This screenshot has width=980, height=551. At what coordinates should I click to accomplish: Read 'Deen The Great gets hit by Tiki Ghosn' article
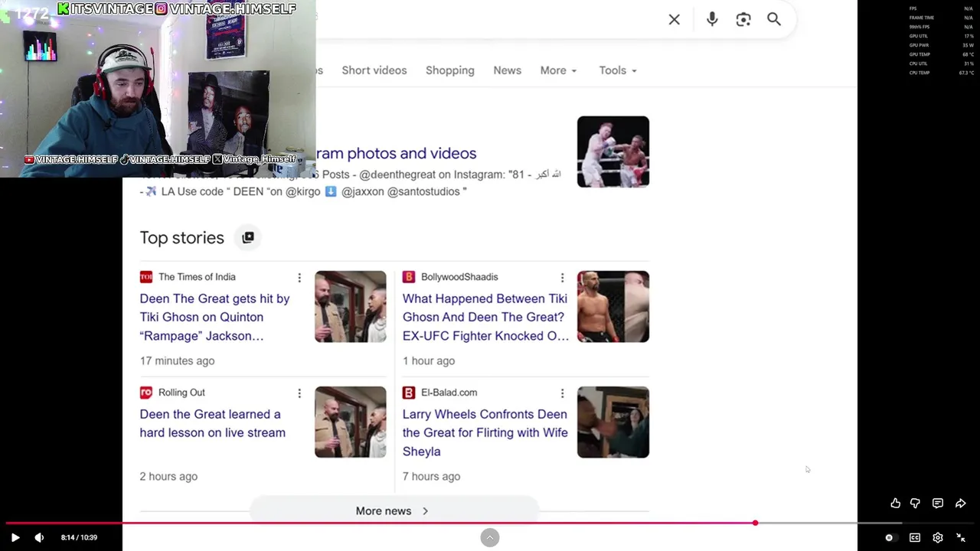point(214,317)
